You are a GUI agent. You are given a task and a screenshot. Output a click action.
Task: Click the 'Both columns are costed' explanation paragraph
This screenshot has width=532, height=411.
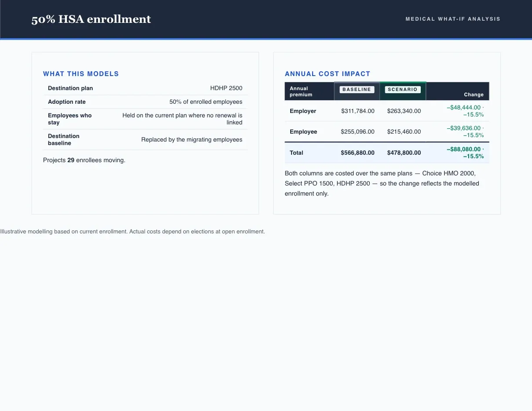pyautogui.click(x=382, y=183)
